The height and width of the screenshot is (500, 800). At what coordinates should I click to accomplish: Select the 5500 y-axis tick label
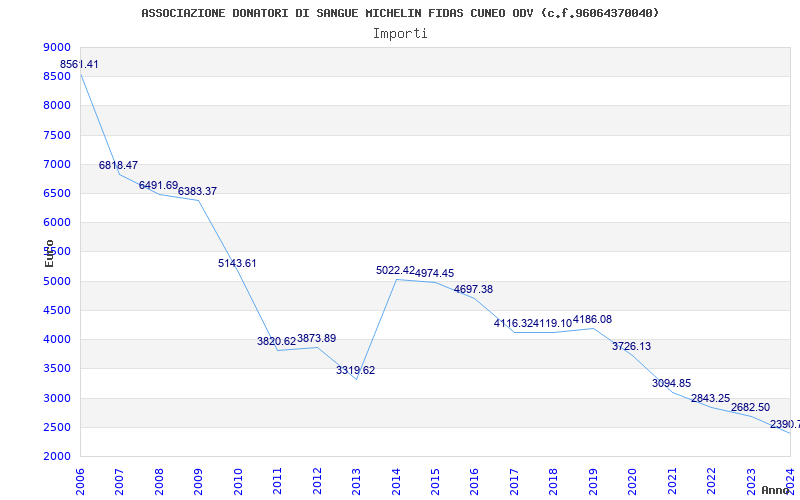click(57, 252)
